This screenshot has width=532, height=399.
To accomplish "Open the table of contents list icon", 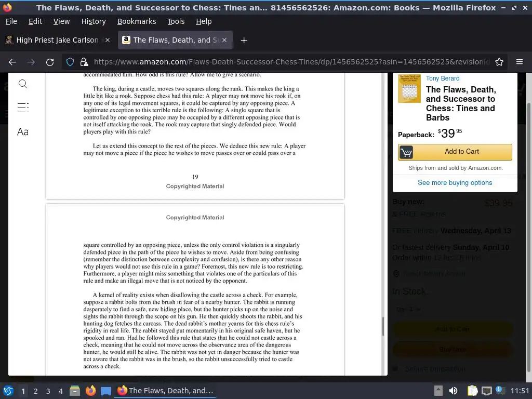I will pyautogui.click(x=23, y=108).
